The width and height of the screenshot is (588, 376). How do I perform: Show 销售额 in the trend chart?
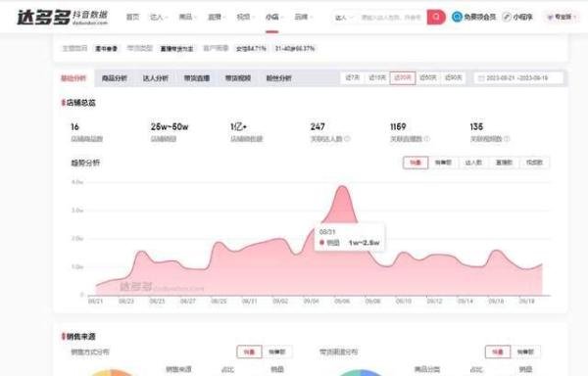click(443, 163)
